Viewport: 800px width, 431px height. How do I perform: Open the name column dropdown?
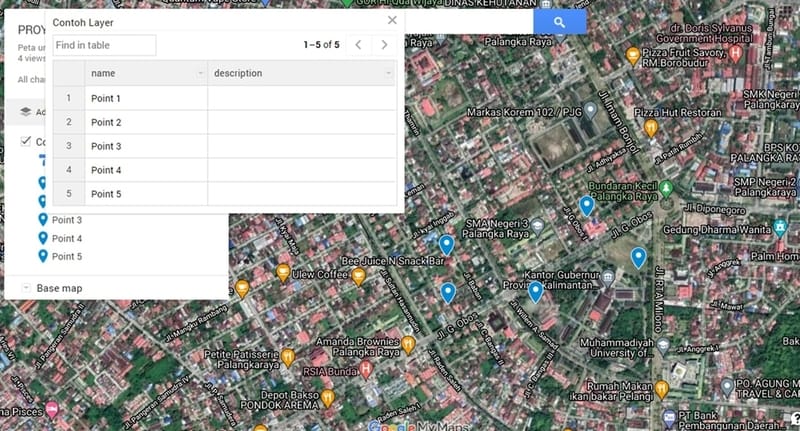point(201,73)
